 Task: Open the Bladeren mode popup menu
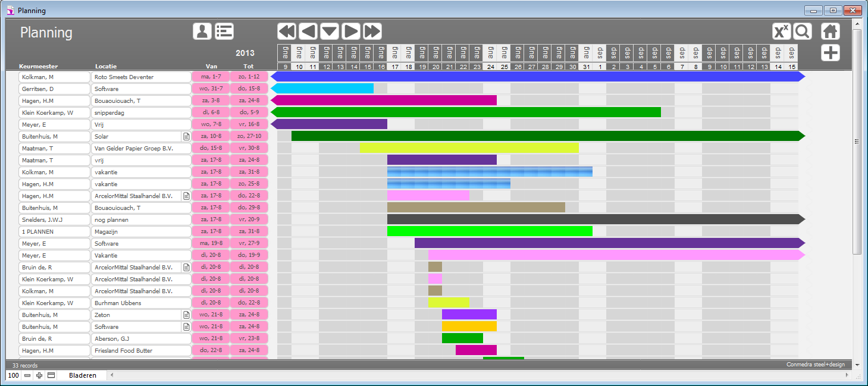[x=83, y=375]
